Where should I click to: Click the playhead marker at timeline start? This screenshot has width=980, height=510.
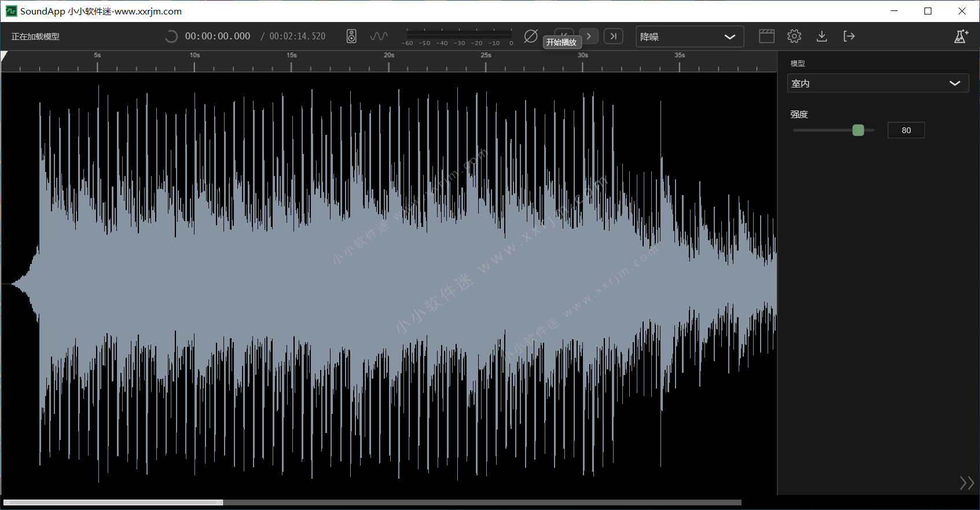point(4,56)
